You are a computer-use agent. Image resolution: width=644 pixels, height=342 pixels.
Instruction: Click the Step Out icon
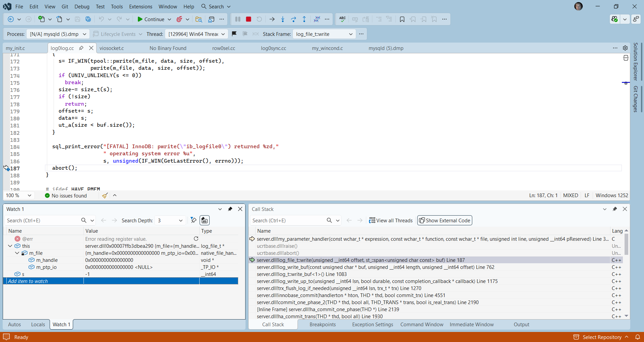(x=304, y=19)
